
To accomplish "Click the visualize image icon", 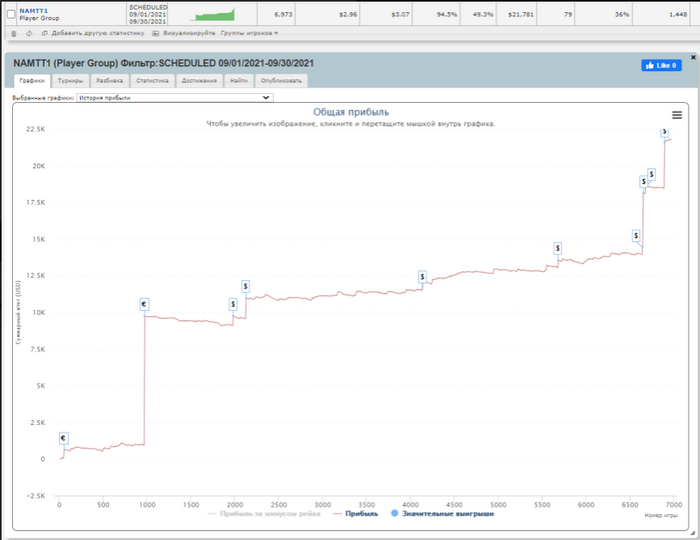I will tap(155, 33).
